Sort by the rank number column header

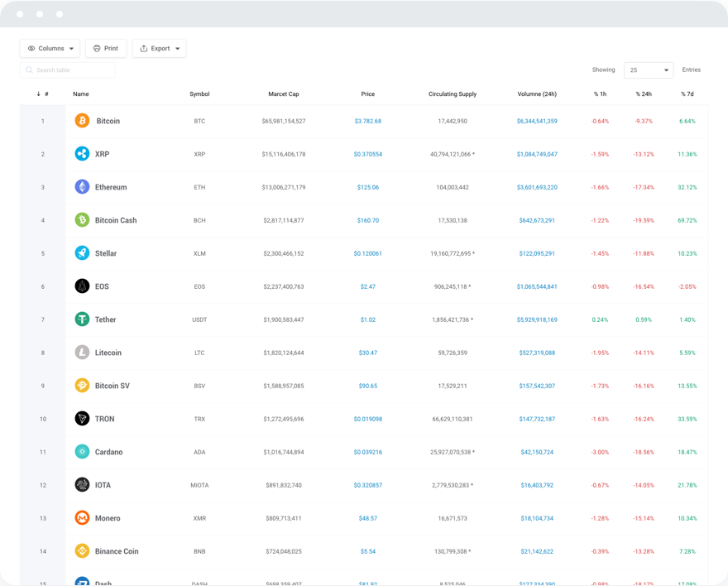click(43, 94)
